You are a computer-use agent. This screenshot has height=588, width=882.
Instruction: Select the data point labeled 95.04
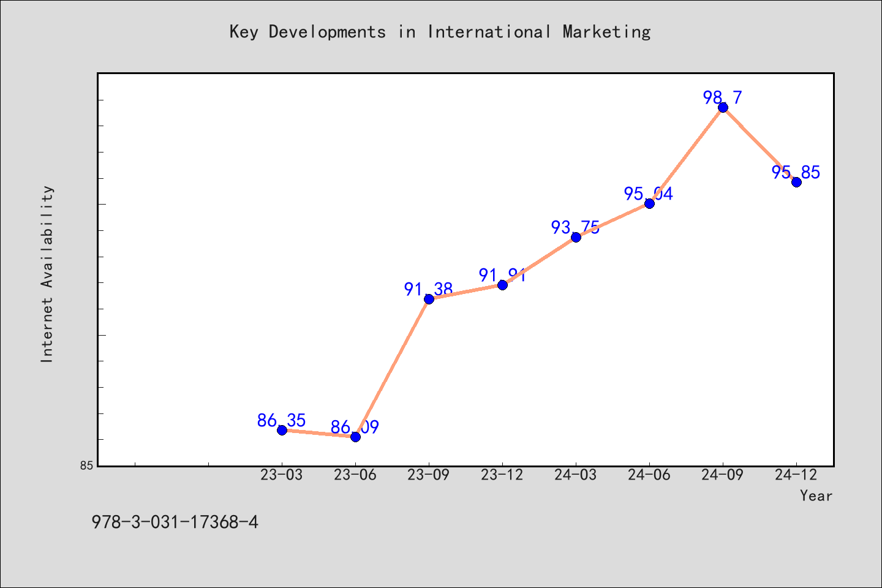pyautogui.click(x=649, y=203)
